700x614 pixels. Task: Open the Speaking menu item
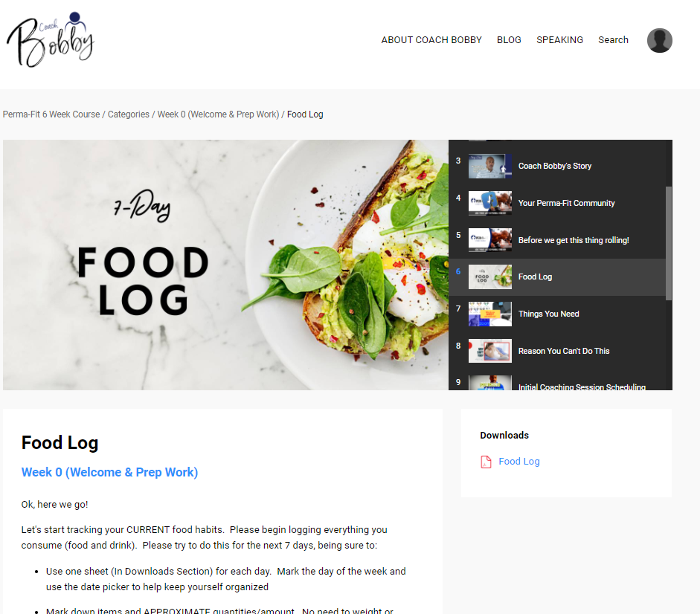pos(559,39)
